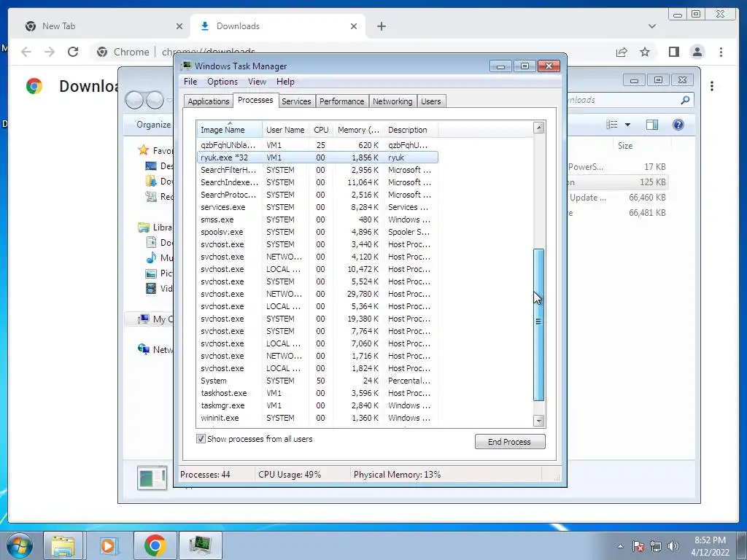Switch to Applications tab
This screenshot has height=560, width=747.
click(x=208, y=101)
